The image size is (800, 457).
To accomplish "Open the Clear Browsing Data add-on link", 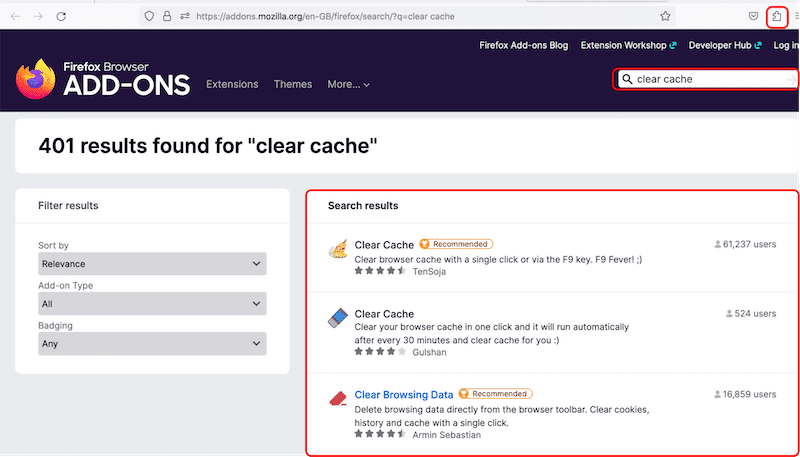I will pos(404,394).
